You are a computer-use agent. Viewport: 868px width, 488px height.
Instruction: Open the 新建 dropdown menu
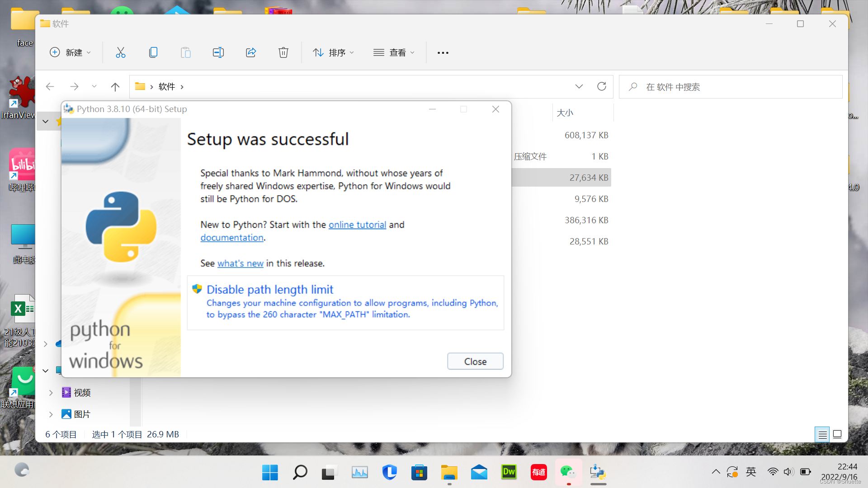tap(70, 52)
